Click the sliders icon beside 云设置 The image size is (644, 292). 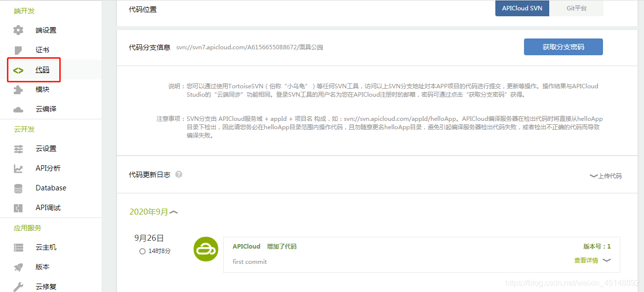click(x=18, y=148)
